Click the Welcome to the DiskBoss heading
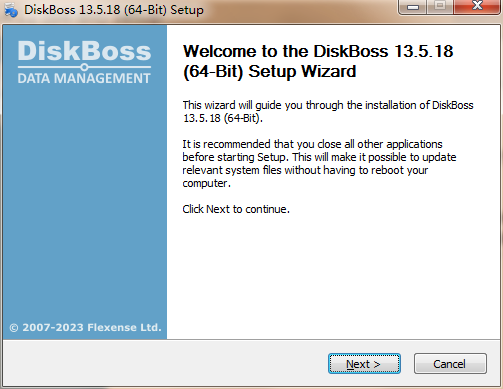The width and height of the screenshot is (503, 389). 318,61
